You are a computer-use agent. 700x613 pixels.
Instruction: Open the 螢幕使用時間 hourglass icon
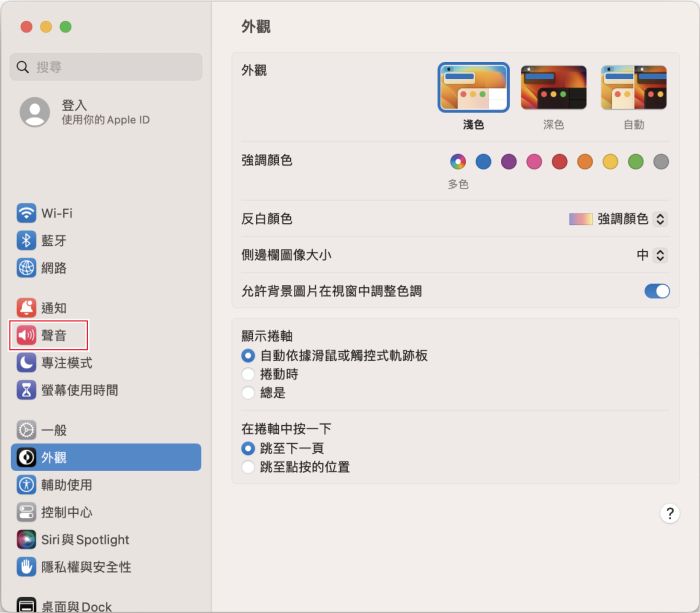click(x=26, y=390)
